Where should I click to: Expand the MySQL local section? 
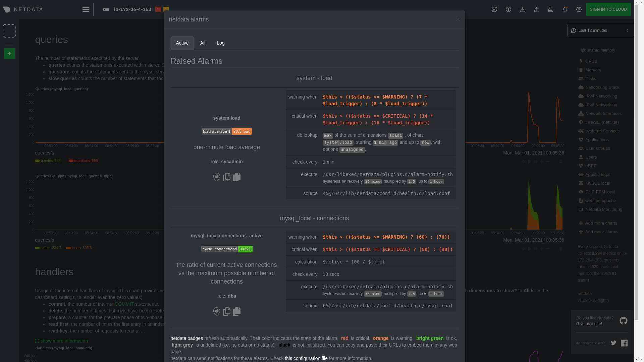click(598, 183)
